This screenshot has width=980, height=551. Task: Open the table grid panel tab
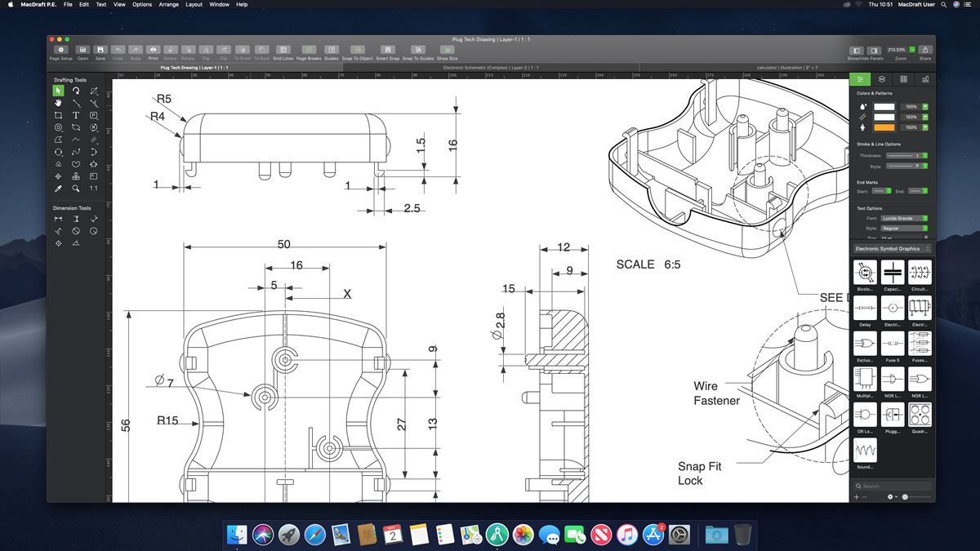[x=903, y=79]
